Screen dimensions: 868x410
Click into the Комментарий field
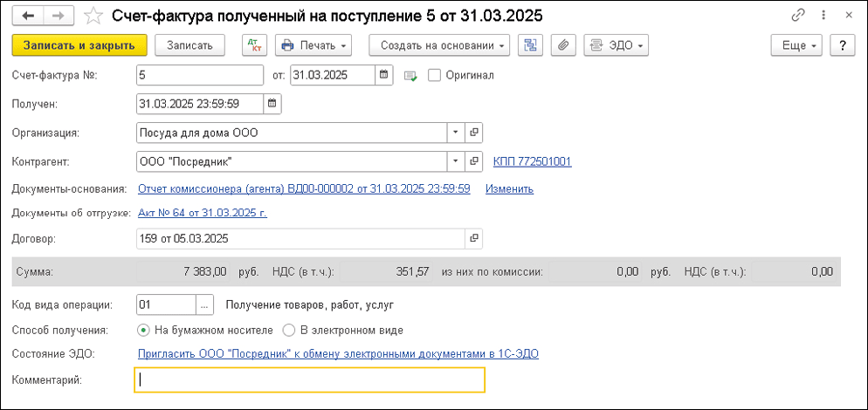[x=310, y=379]
